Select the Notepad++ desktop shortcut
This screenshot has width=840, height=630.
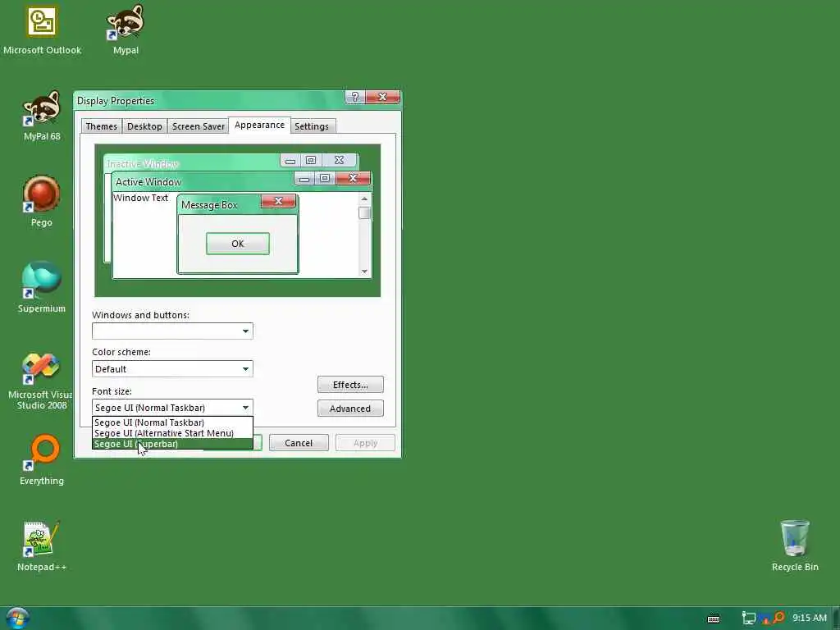click(x=42, y=546)
